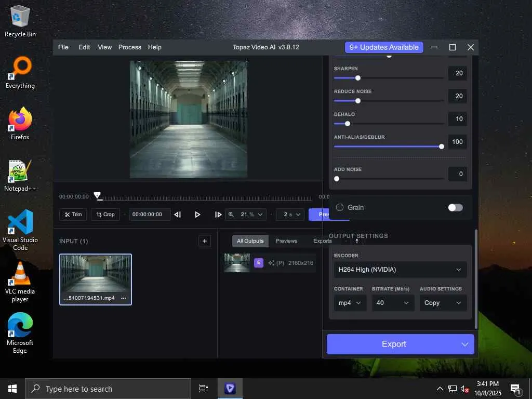532x399 pixels.
Task: Click the 9+ Updates Available button
Action: (384, 47)
